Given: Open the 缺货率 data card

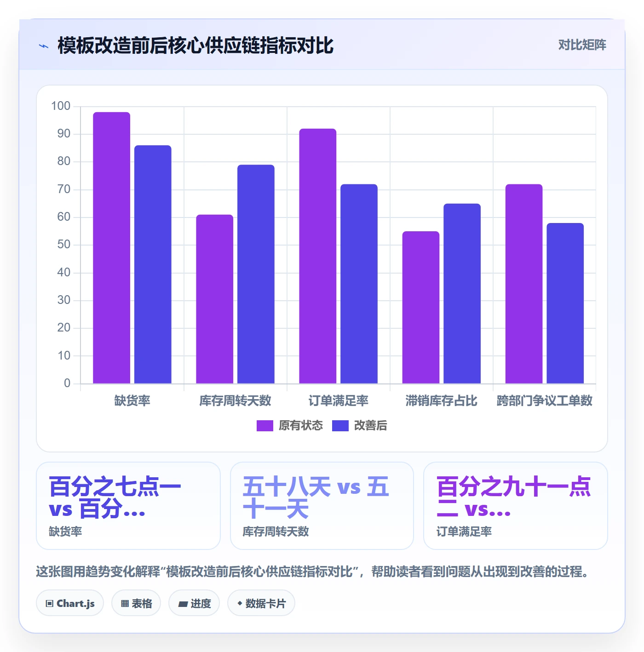Looking at the screenshot, I should (128, 506).
